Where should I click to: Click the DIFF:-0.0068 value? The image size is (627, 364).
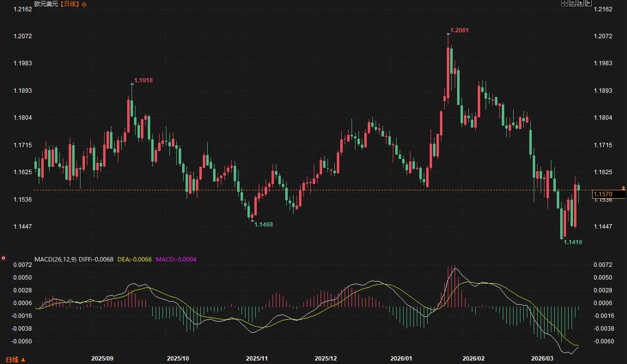pyautogui.click(x=96, y=259)
